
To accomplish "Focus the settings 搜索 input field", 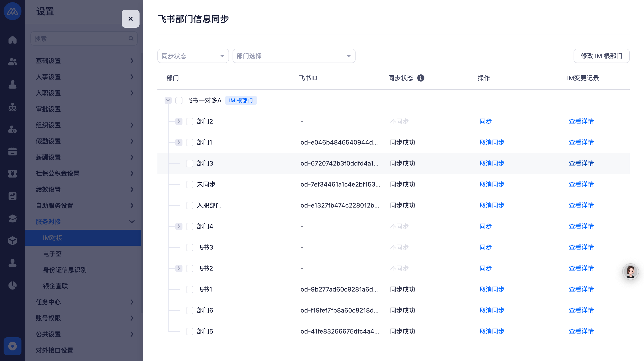I will click(x=80, y=38).
